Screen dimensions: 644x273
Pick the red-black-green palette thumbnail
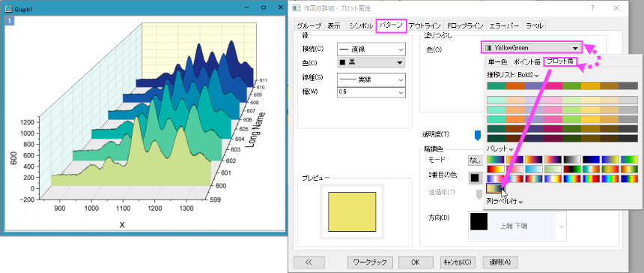(572, 169)
